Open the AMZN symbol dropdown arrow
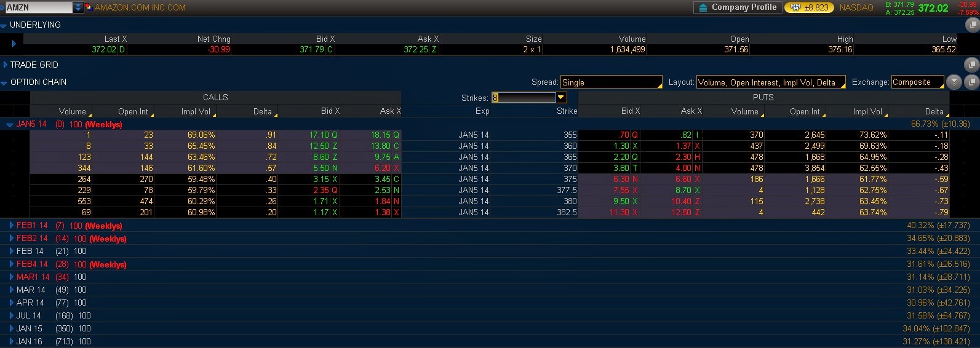This screenshot has width=980, height=348. (x=78, y=7)
